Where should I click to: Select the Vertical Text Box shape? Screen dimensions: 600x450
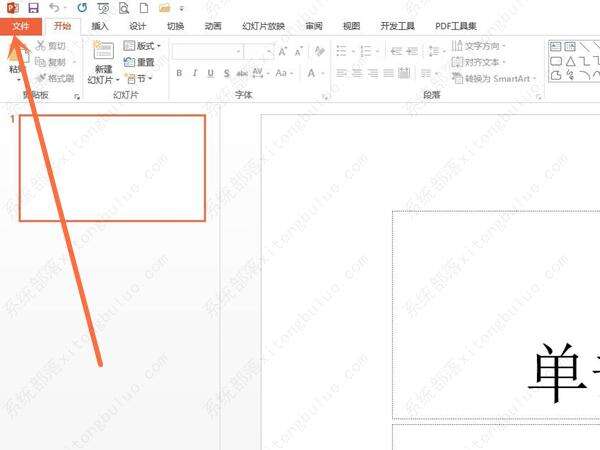click(x=570, y=47)
